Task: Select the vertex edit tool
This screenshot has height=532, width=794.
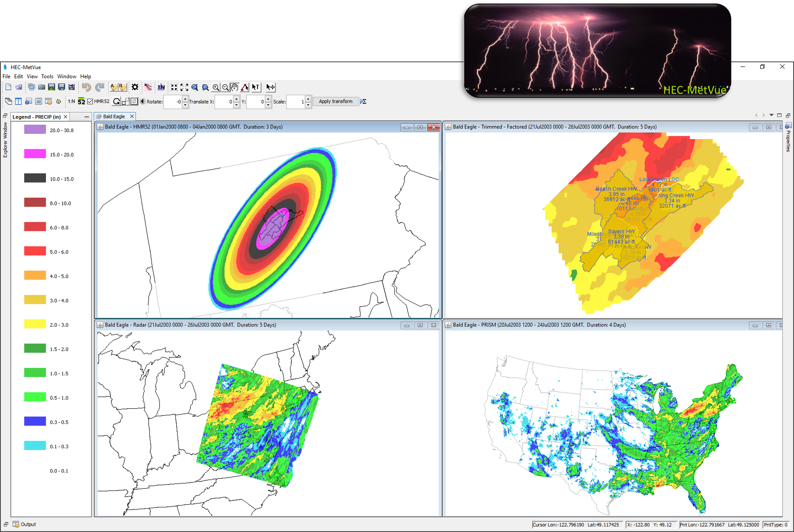Action: (245, 87)
